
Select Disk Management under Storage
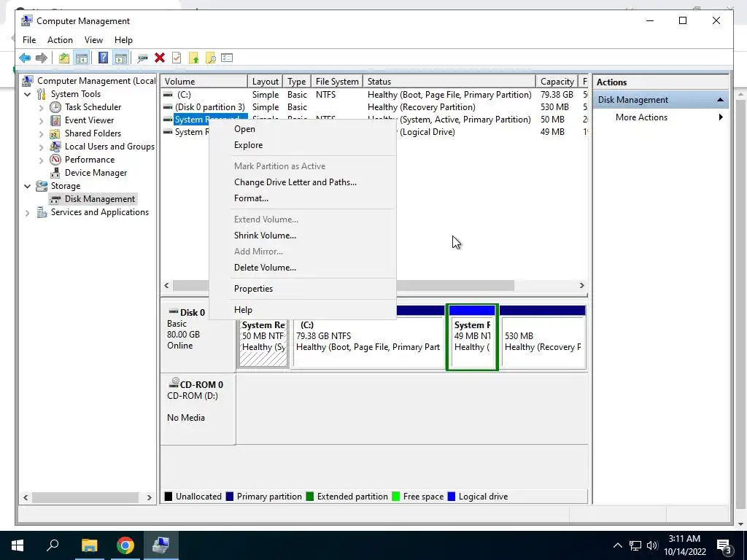click(x=99, y=199)
